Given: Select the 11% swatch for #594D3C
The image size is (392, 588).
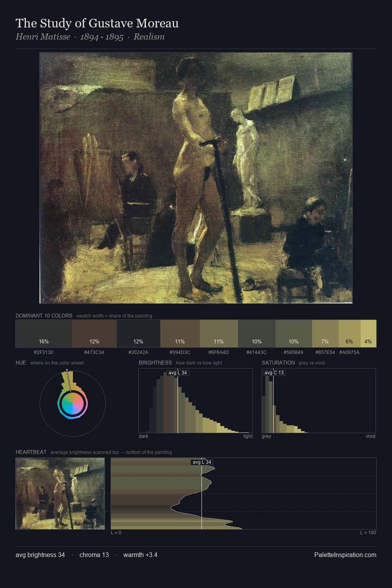Looking at the screenshot, I should click(180, 334).
